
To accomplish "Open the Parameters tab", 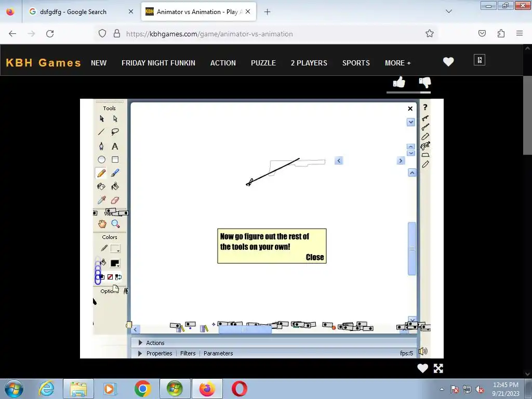I will (x=218, y=353).
